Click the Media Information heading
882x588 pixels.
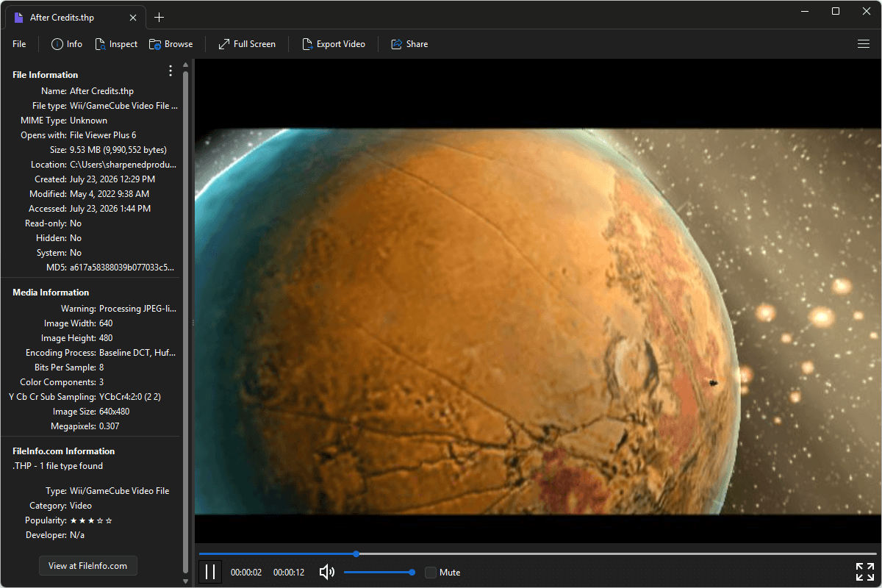(x=51, y=293)
